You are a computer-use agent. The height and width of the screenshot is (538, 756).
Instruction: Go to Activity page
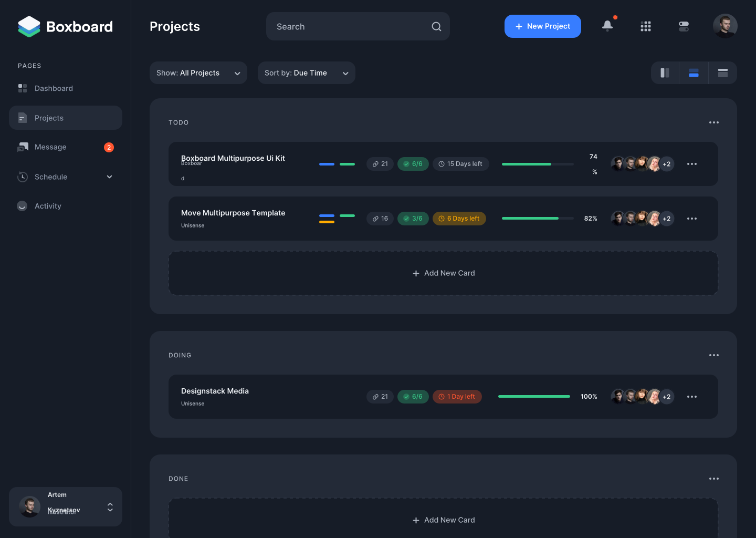(x=66, y=206)
